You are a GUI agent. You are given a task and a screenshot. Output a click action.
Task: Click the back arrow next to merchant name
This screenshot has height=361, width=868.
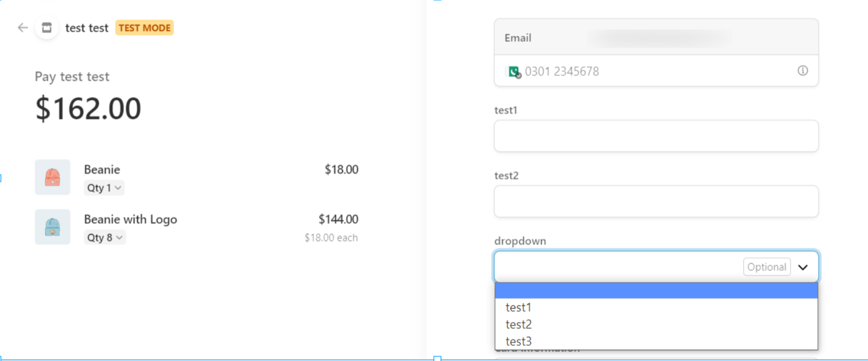[x=22, y=28]
